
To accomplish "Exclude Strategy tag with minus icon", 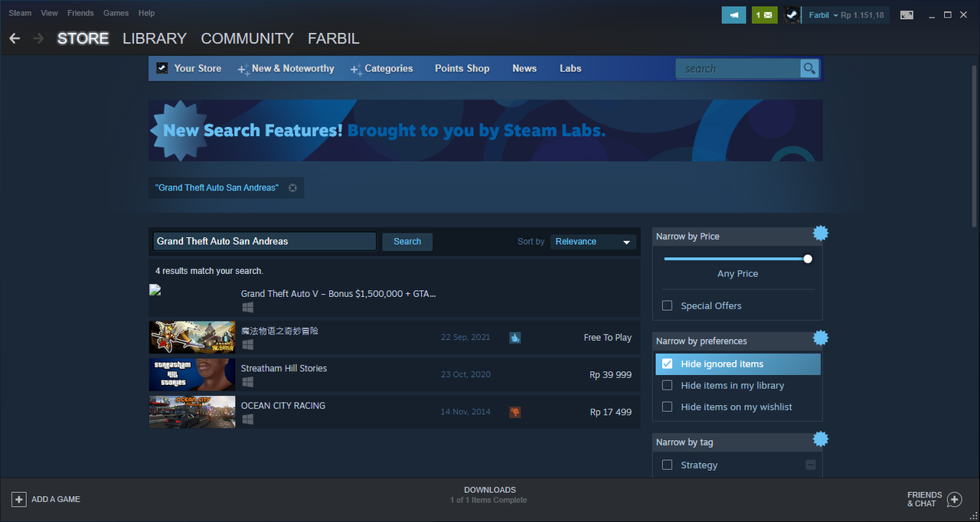I will click(x=811, y=465).
